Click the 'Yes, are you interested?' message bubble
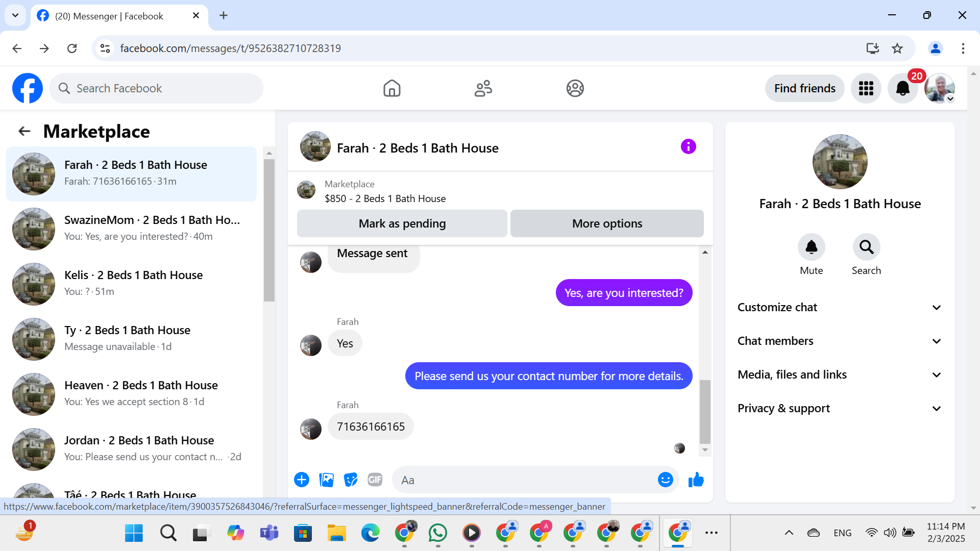The image size is (980, 551). (624, 293)
